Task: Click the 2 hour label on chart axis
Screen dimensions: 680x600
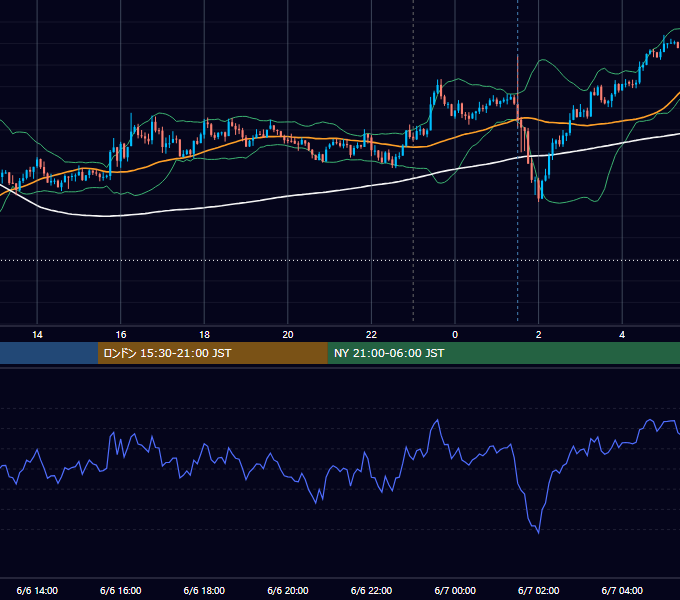Action: pyautogui.click(x=539, y=335)
